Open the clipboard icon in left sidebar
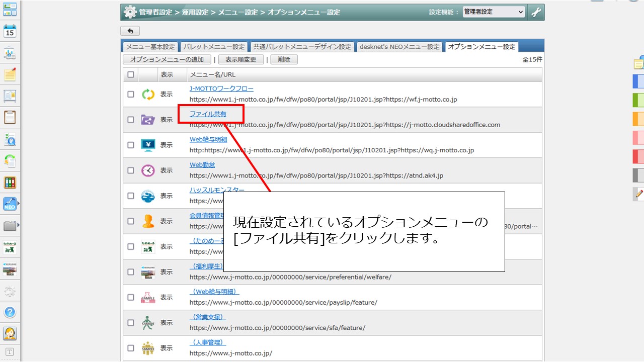This screenshot has height=362, width=644. (10, 117)
